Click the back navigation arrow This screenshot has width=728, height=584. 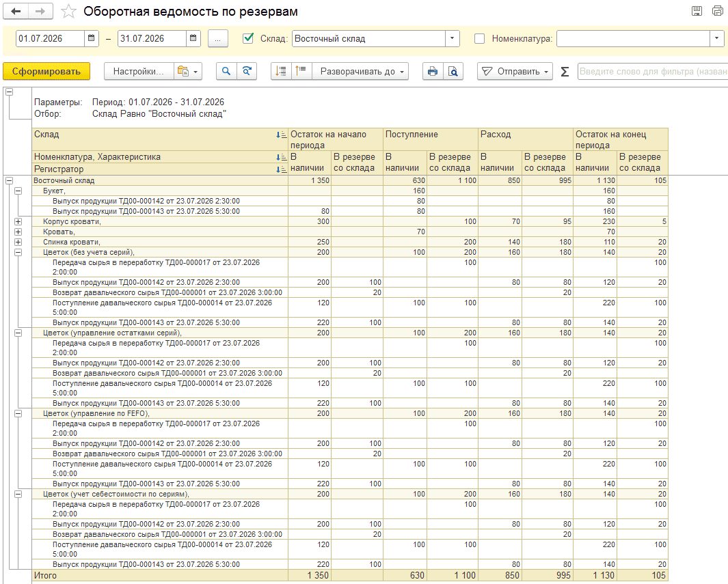pos(16,12)
